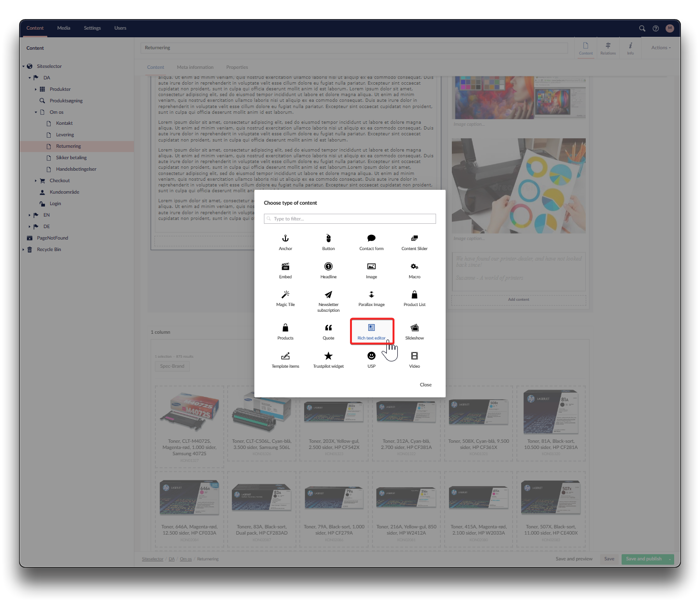Image resolution: width=700 pixels, height=602 pixels.
Task: Switch to the Meta information tab
Action: tap(195, 67)
